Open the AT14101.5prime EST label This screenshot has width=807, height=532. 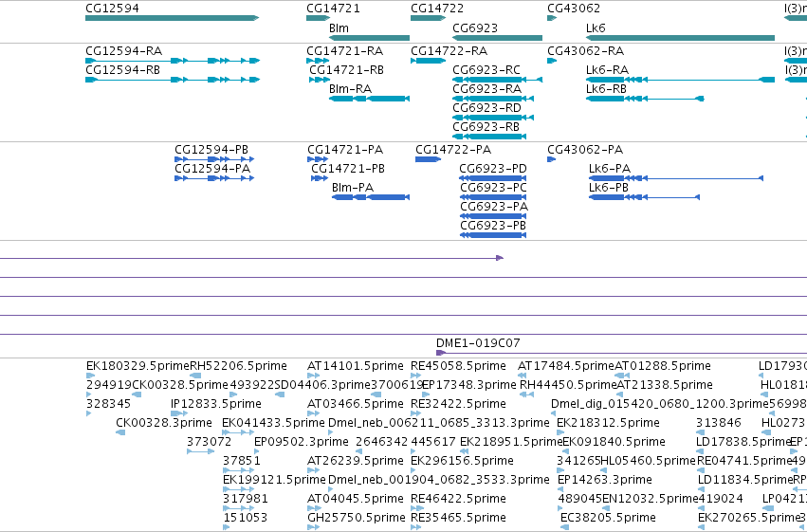click(x=356, y=366)
